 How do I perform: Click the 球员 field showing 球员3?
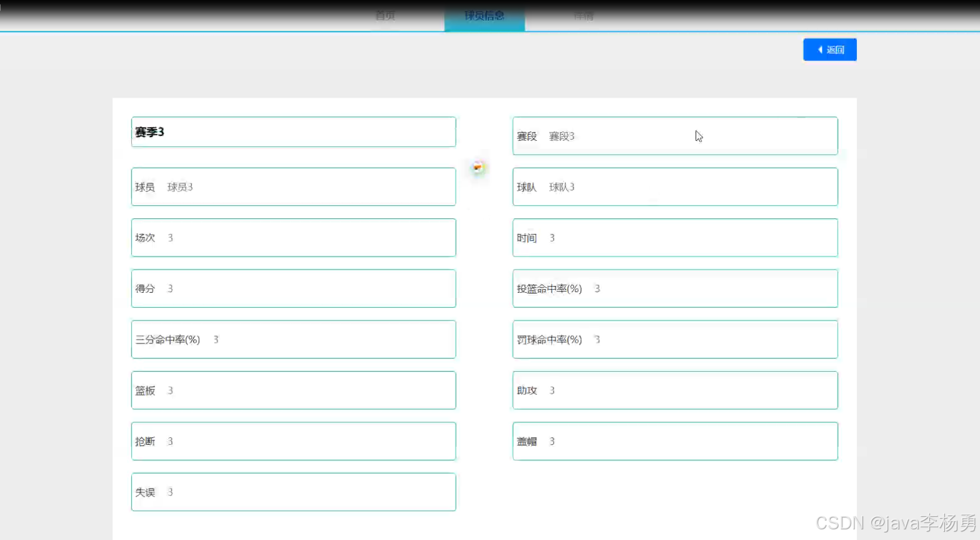click(x=293, y=186)
